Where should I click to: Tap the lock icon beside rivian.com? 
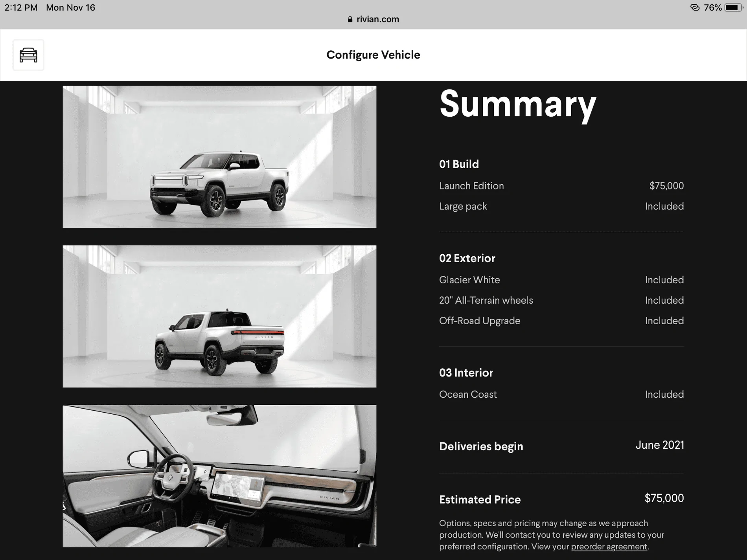350,19
